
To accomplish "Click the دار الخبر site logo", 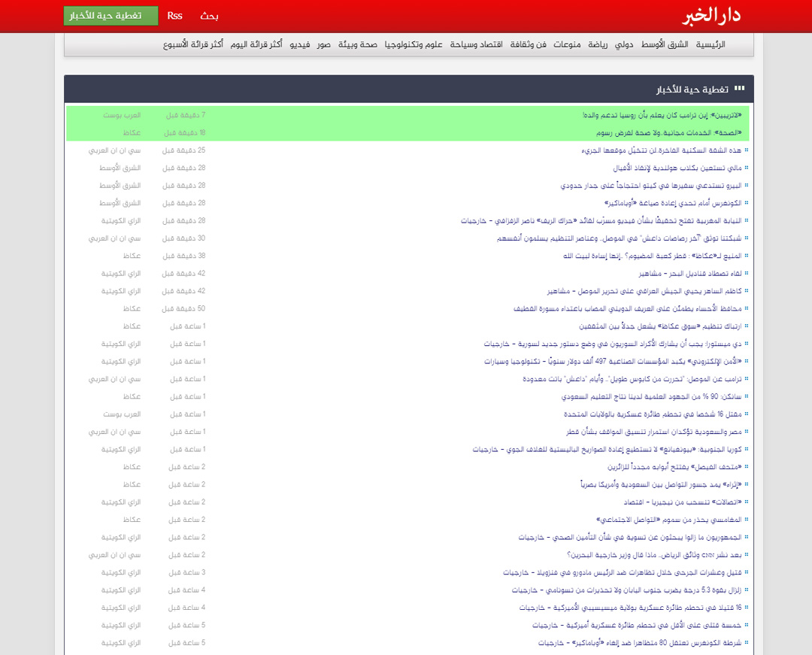I will pos(716,17).
